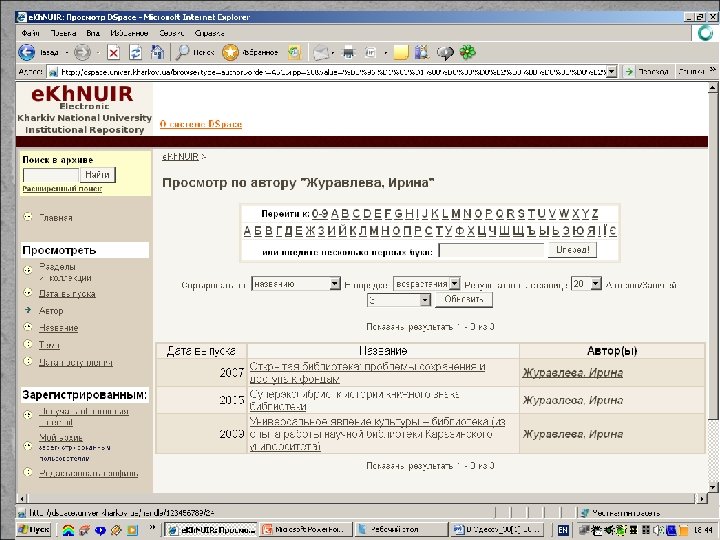Click the horizontal scrollbar right arrow
720x540 pixels.
point(702,498)
